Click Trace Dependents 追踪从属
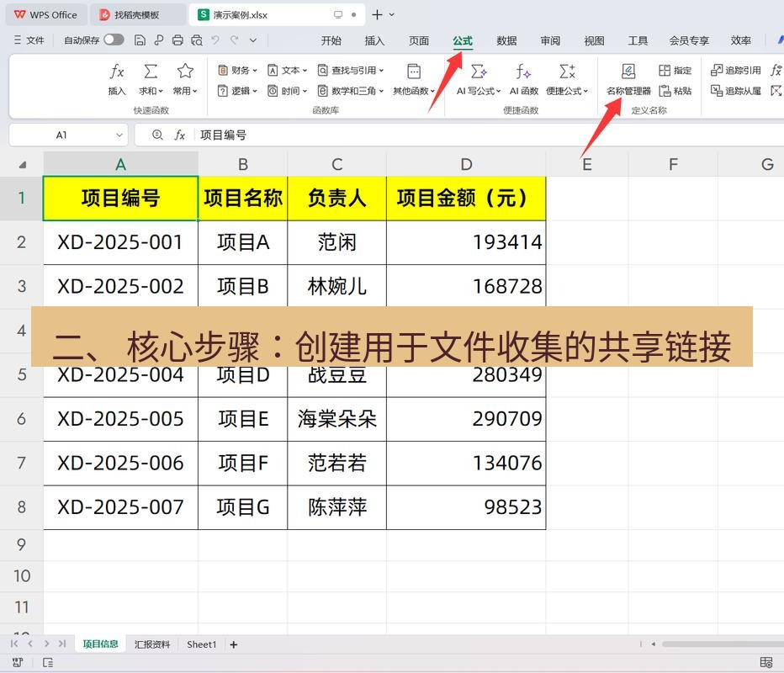The width and height of the screenshot is (784, 673). [735, 91]
